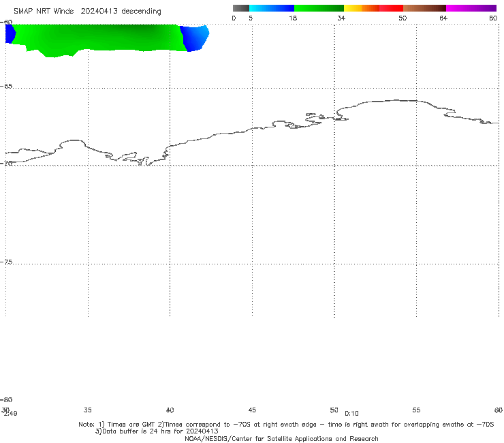This screenshot has height=443, width=504.
Task: Click the color bar label 34
Action: tap(341, 18)
